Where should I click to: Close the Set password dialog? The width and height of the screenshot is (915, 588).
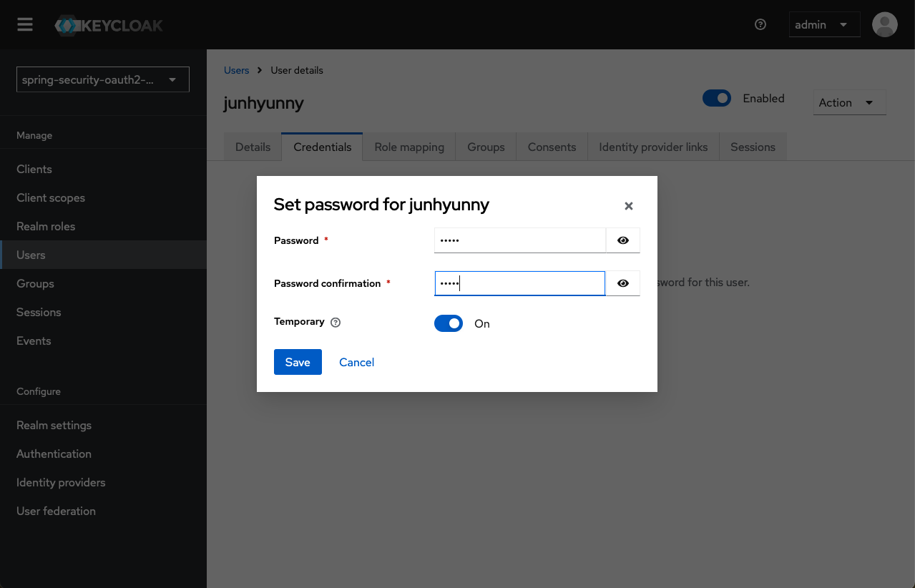pos(629,206)
